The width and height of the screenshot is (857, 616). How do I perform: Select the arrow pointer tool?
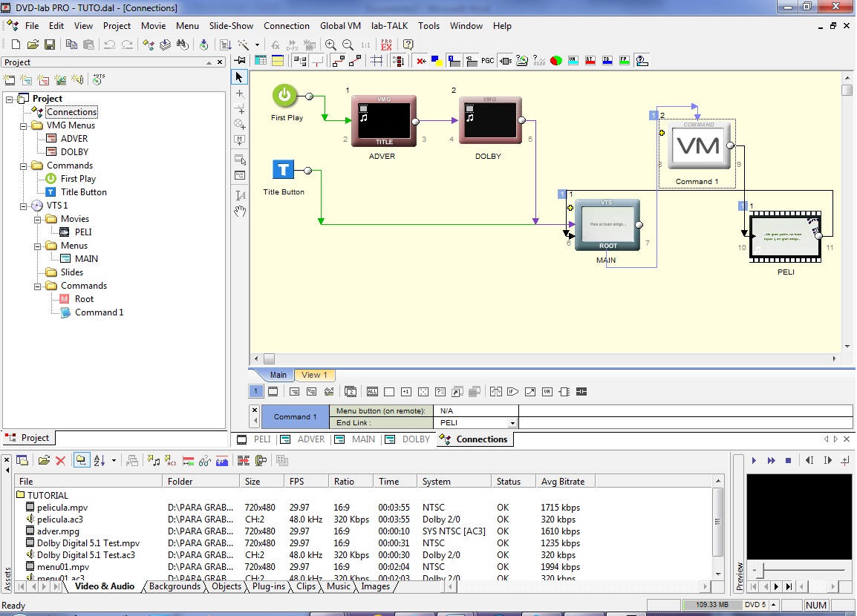click(x=239, y=77)
